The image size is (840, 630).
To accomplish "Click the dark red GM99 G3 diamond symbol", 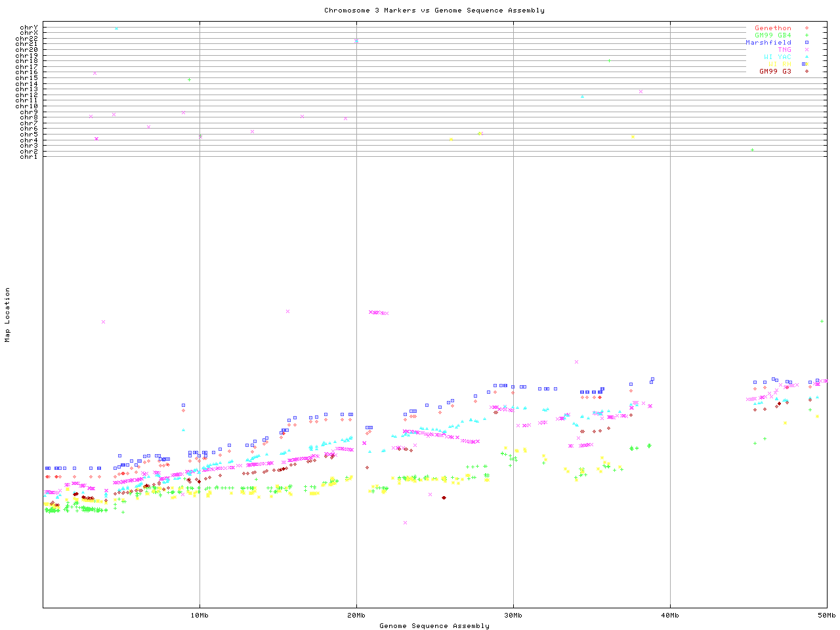I will (x=807, y=72).
